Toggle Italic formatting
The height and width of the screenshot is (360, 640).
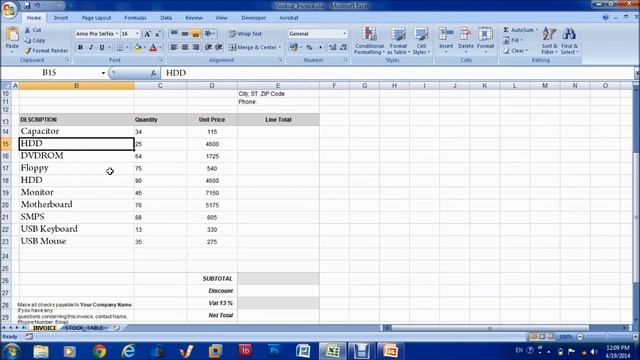click(91, 47)
